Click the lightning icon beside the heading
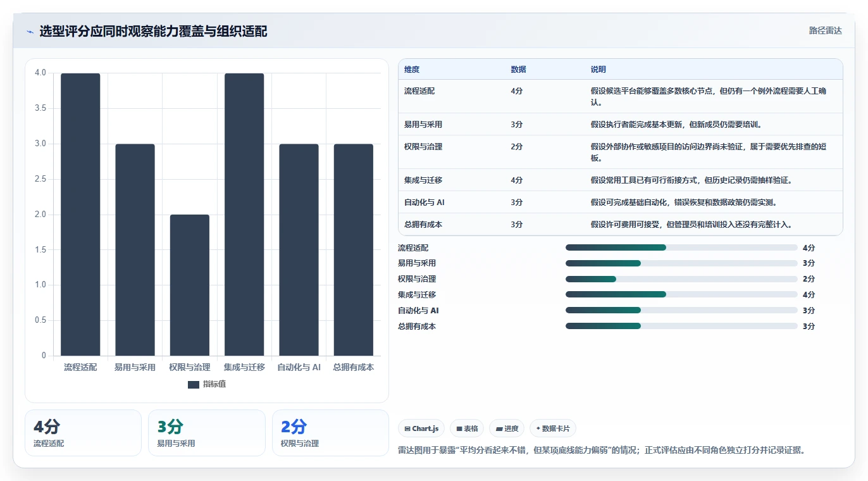The image size is (868, 481). pos(30,32)
